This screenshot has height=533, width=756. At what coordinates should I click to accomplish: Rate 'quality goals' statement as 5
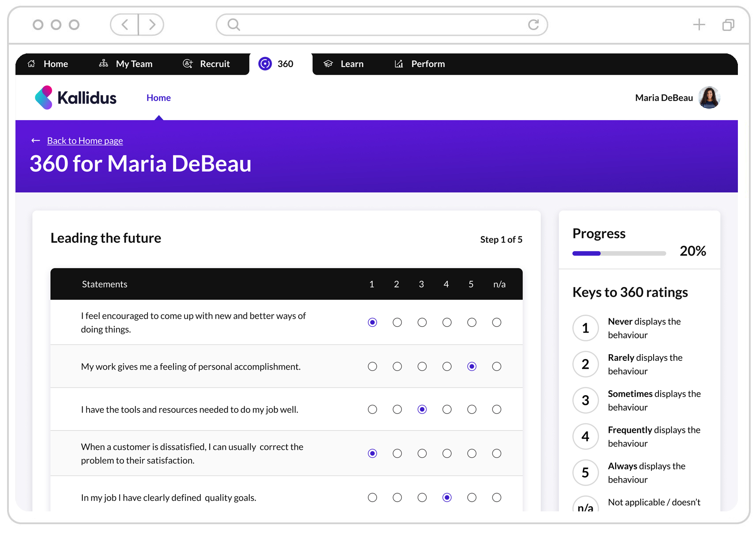472,498
